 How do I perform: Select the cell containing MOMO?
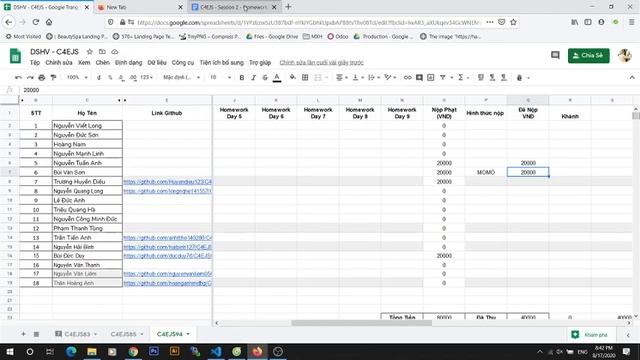tap(486, 172)
